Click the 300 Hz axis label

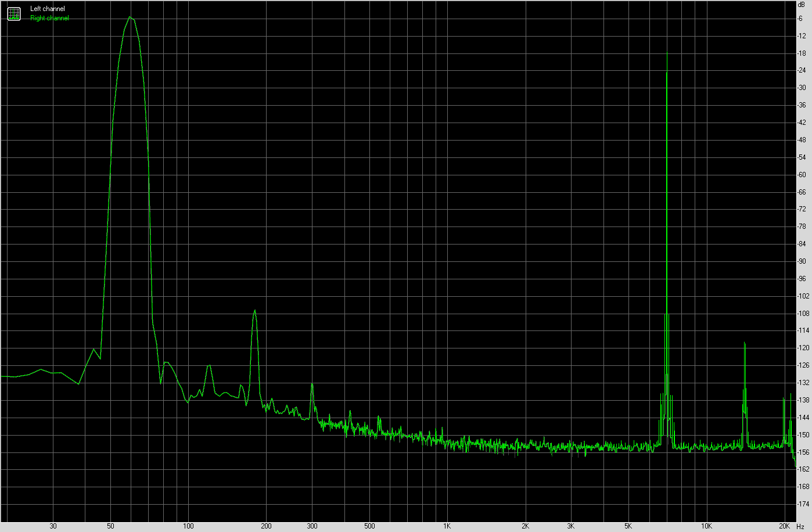[x=313, y=525]
